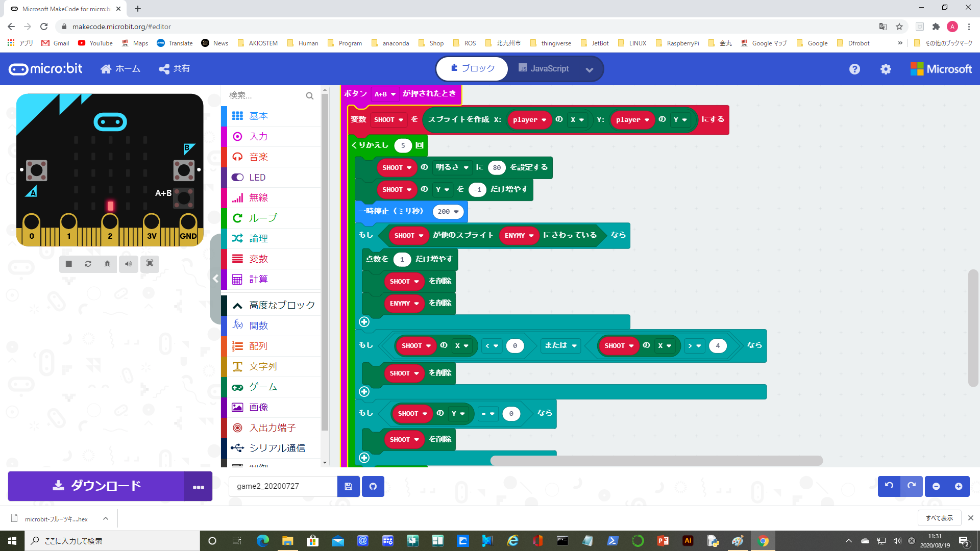Open the LED block category

pos(257,177)
